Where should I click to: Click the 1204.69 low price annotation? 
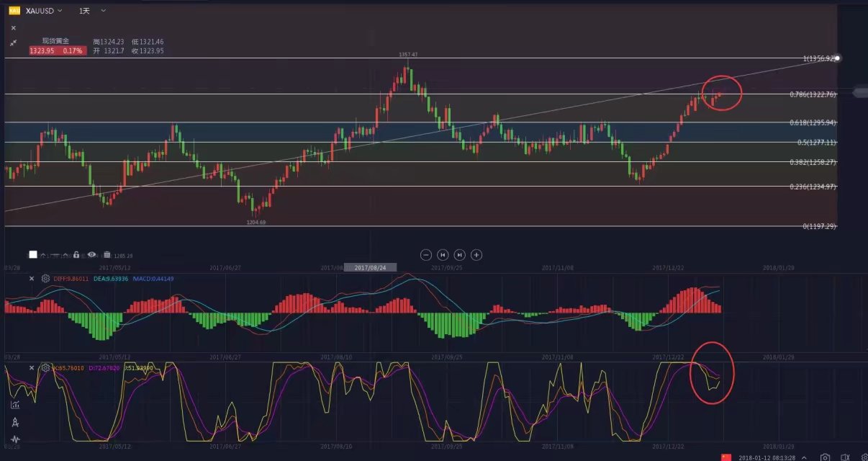257,223
